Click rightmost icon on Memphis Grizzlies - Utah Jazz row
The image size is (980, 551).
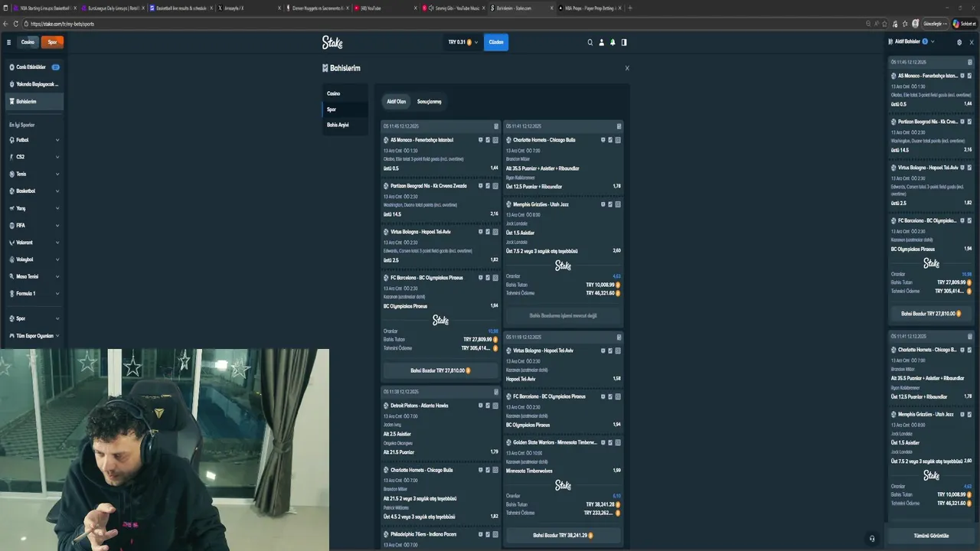tap(618, 204)
